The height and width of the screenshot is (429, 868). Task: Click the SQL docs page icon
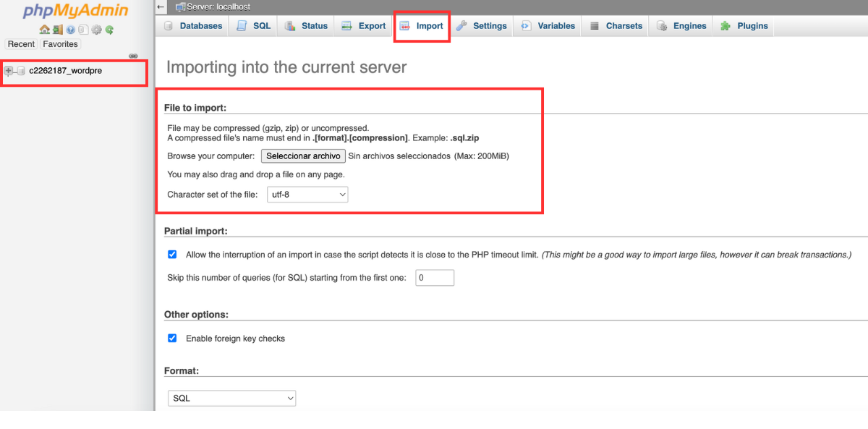pos(83,30)
